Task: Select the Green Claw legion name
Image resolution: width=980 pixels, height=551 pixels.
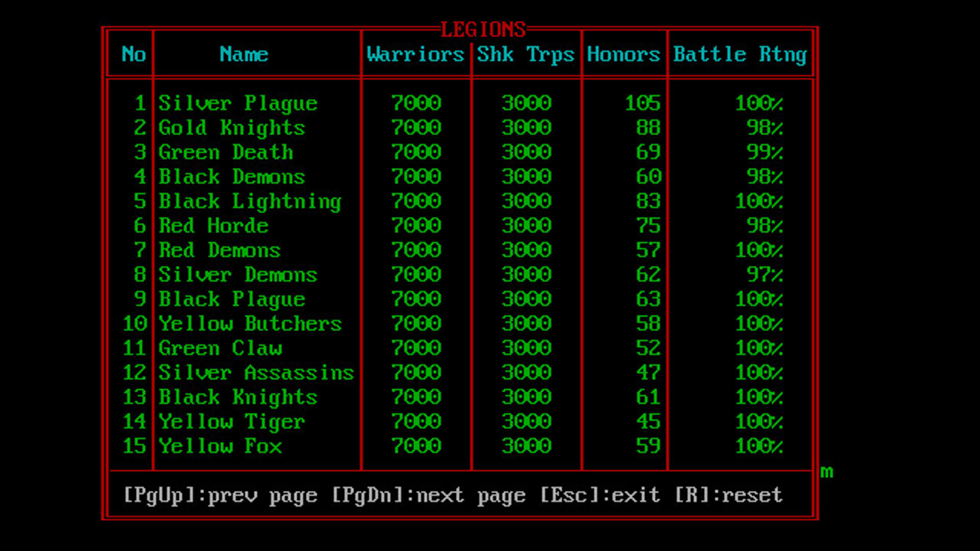Action: click(219, 348)
